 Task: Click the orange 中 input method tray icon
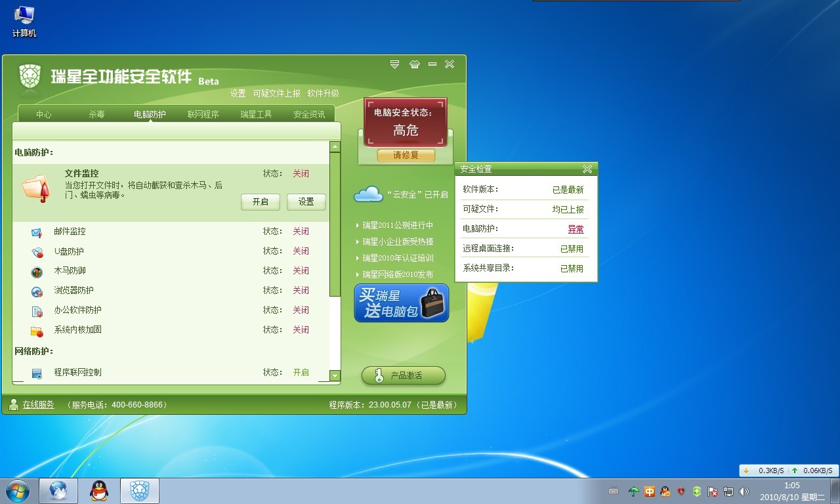point(650,492)
